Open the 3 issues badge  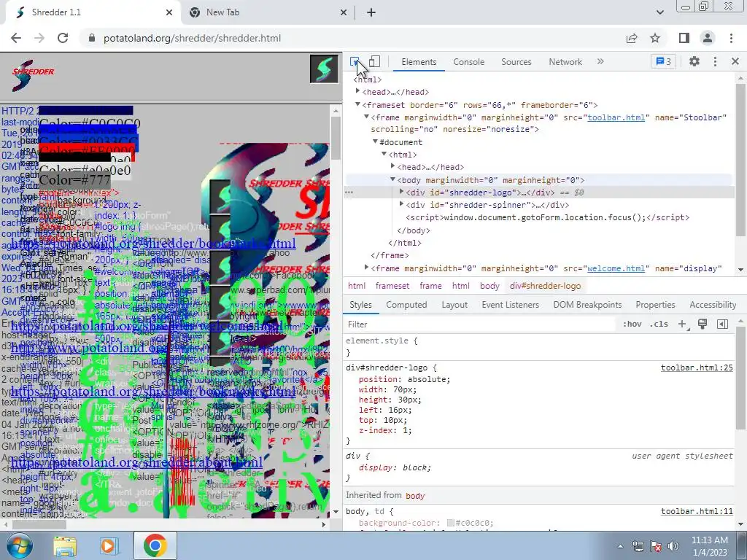tap(663, 61)
